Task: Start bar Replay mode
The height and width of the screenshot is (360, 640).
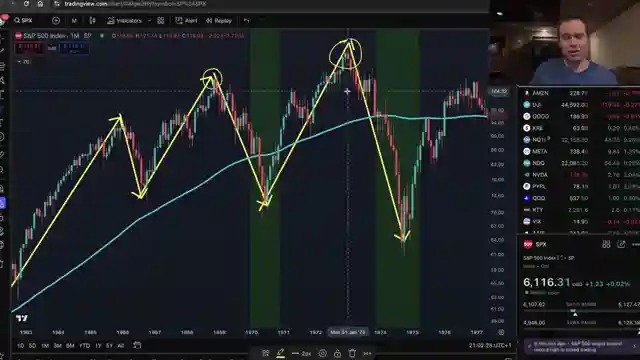Action: coord(219,20)
